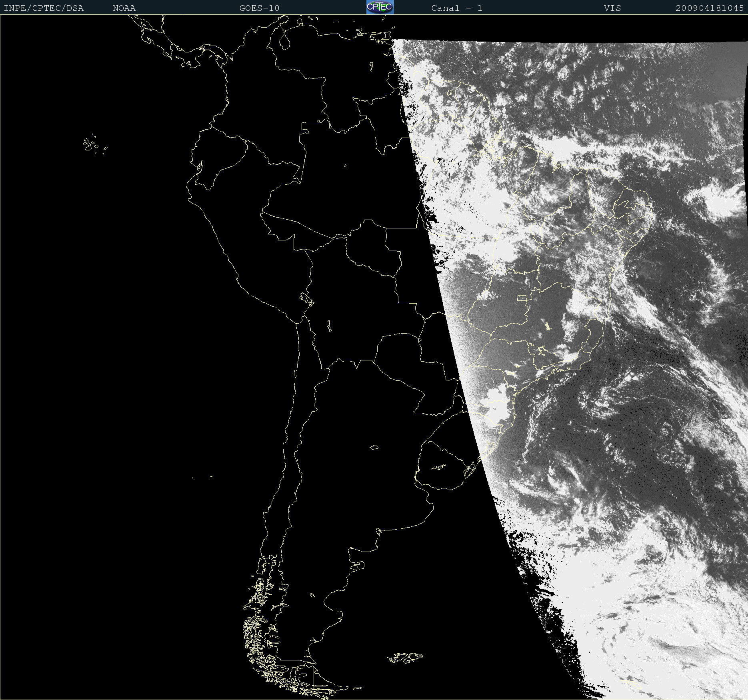Click the INPE/CPTEC/DSA header text

tap(44, 8)
